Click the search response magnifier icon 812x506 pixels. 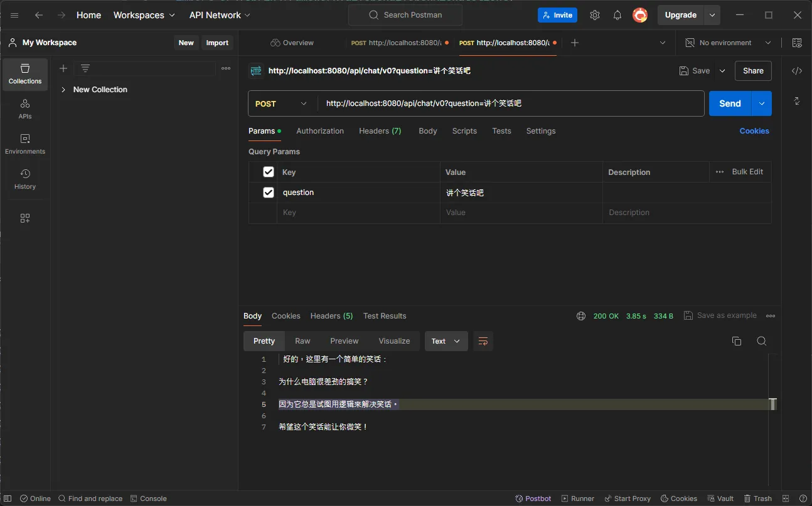[x=761, y=341]
